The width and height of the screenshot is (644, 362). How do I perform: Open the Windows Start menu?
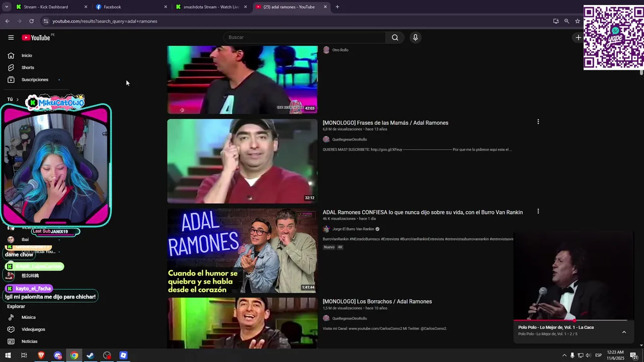(8, 355)
